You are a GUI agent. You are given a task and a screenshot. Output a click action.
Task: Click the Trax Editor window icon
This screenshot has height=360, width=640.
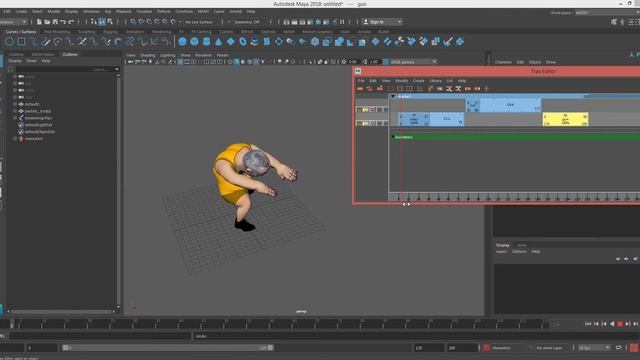click(x=358, y=71)
